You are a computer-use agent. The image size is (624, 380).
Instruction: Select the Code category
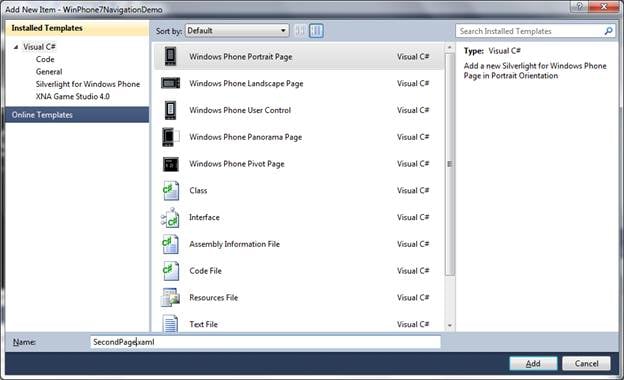[x=45, y=59]
